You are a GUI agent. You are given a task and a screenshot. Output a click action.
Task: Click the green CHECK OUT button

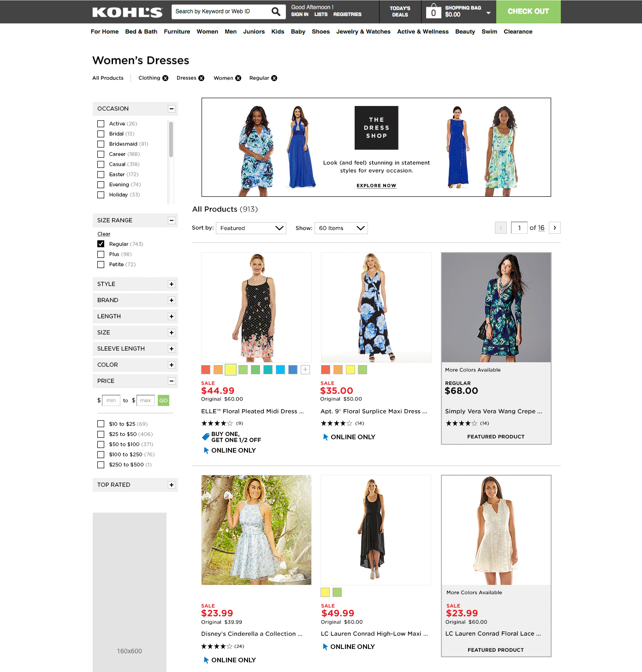coord(528,12)
